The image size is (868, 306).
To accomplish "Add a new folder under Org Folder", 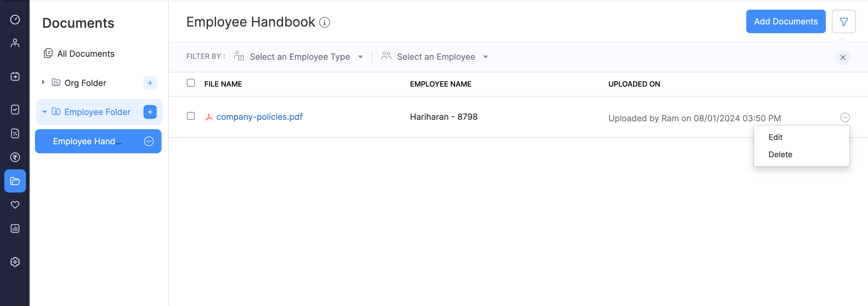I will tap(150, 83).
